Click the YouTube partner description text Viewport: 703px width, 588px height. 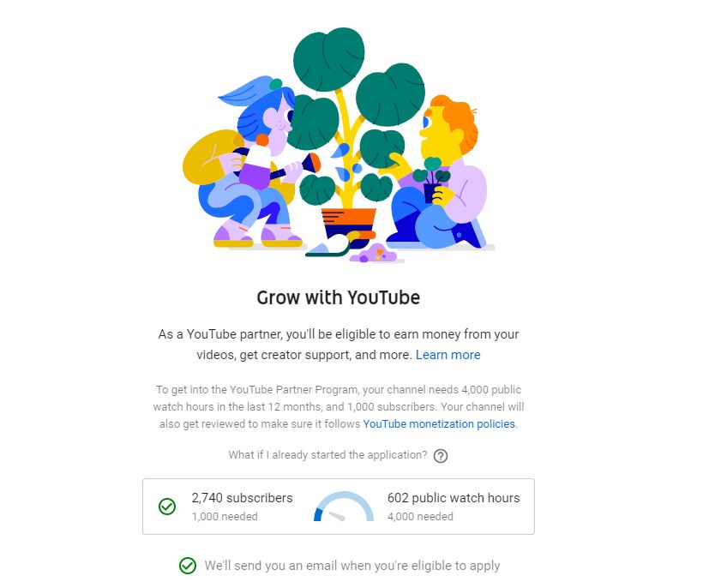[x=339, y=345]
